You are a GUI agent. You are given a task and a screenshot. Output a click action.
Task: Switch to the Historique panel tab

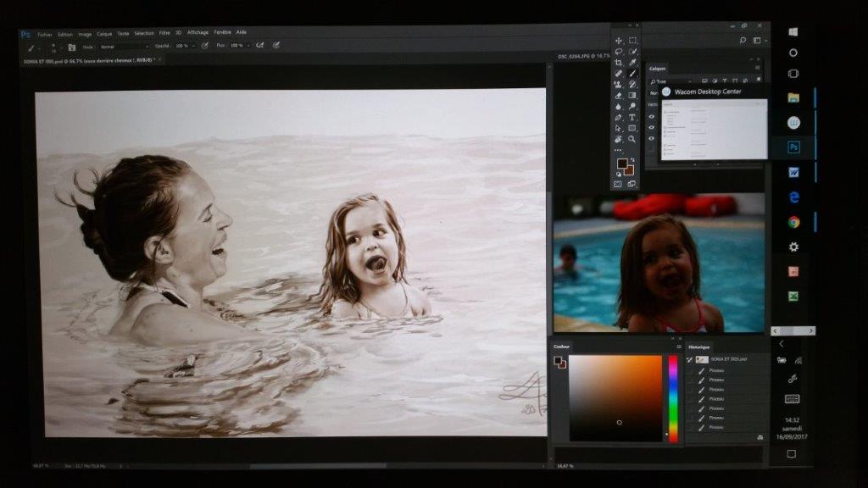699,347
